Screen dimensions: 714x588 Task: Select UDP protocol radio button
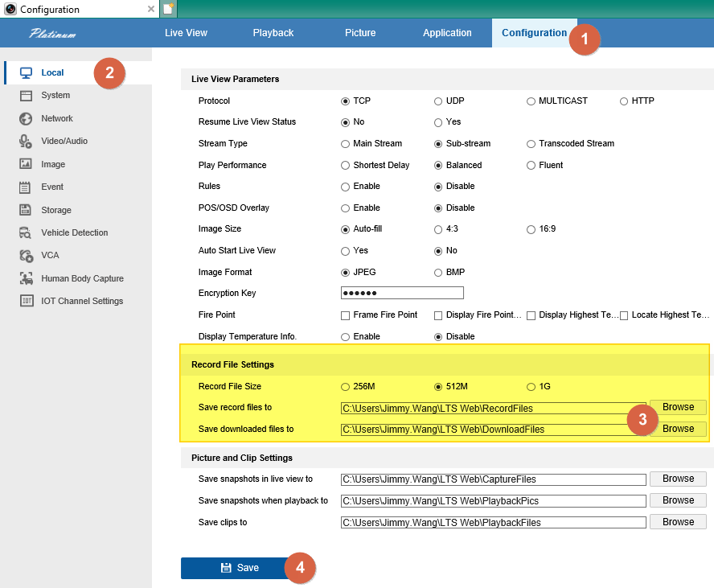click(438, 101)
